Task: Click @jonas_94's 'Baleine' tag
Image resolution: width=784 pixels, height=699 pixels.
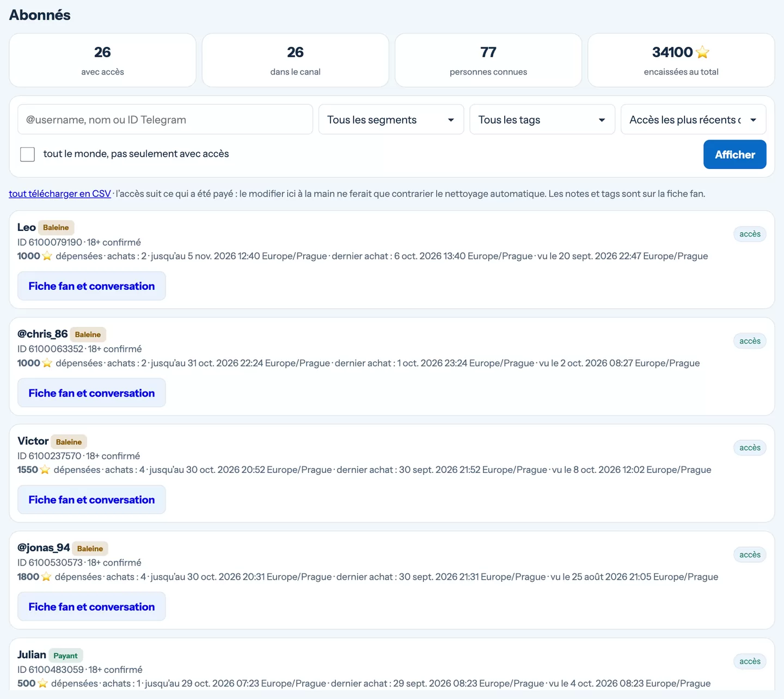Action: point(90,549)
